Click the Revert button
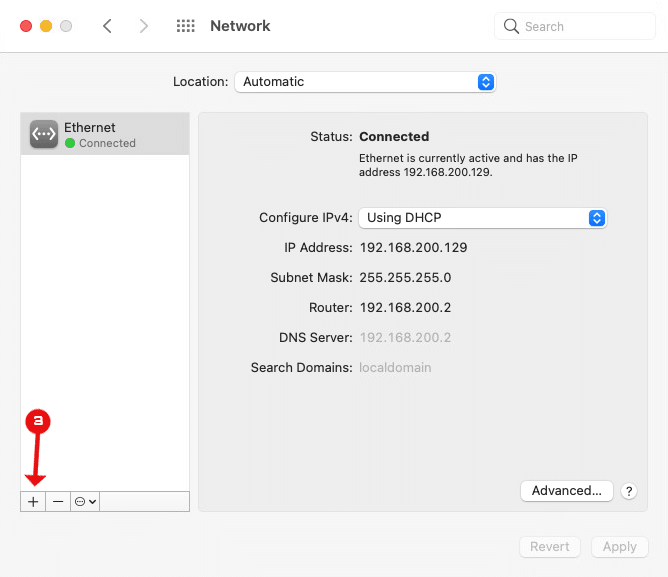 click(x=550, y=546)
